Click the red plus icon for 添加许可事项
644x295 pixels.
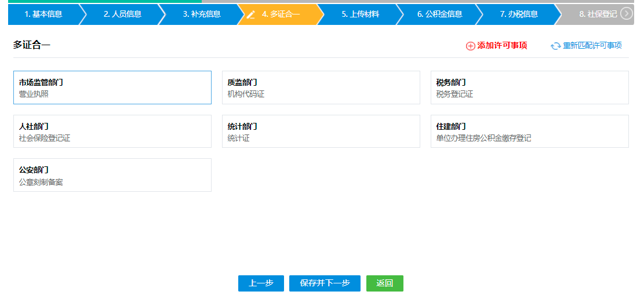tap(470, 46)
